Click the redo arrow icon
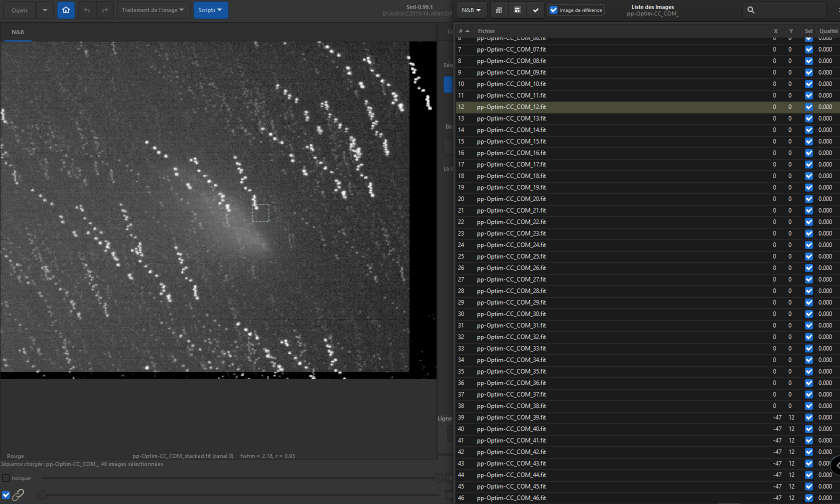 (105, 10)
